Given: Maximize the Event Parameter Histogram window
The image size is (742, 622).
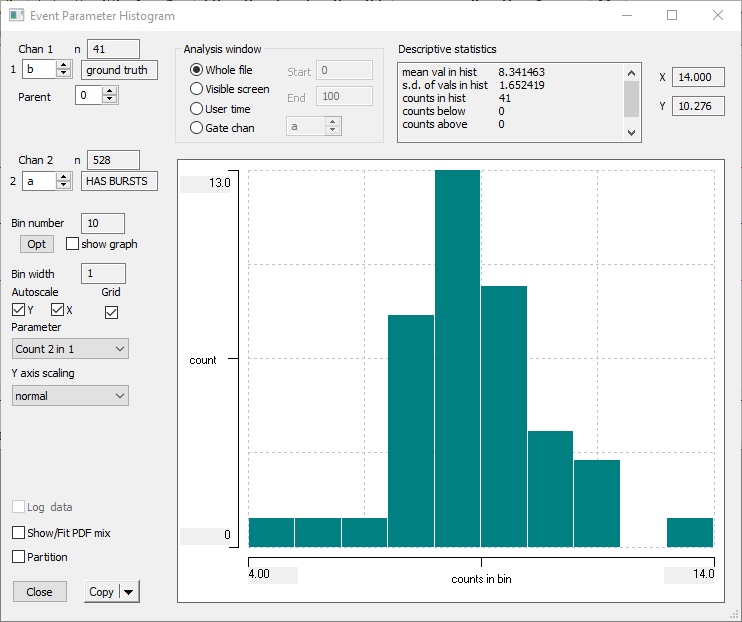Looking at the screenshot, I should pos(672,15).
